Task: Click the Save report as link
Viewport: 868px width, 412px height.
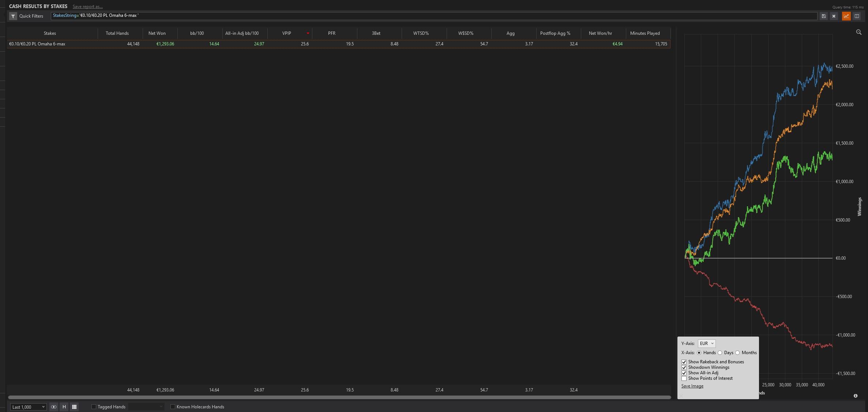Action: 87,7
